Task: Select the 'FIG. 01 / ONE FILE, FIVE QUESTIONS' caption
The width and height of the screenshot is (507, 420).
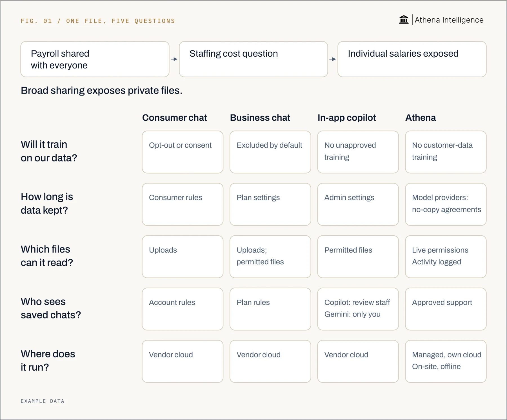Action: pos(98,21)
